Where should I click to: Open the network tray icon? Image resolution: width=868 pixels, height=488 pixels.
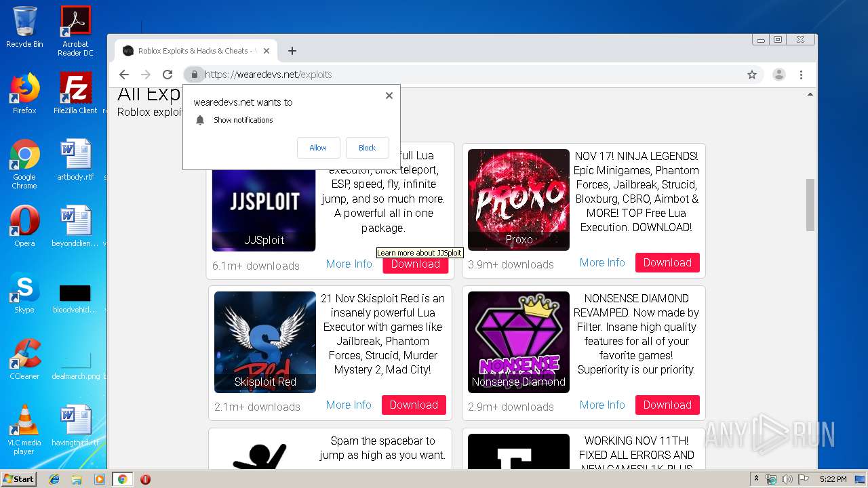[x=771, y=479]
